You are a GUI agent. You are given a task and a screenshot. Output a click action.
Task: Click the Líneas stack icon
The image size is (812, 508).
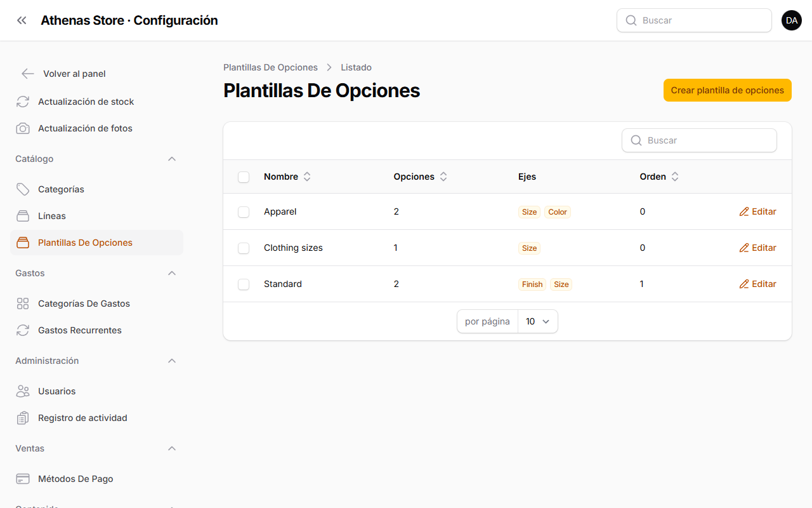pos(23,216)
